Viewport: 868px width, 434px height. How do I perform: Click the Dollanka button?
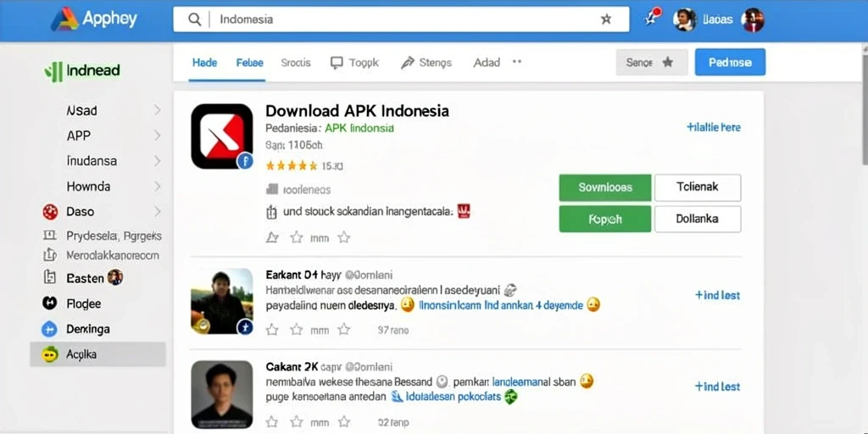tap(698, 219)
